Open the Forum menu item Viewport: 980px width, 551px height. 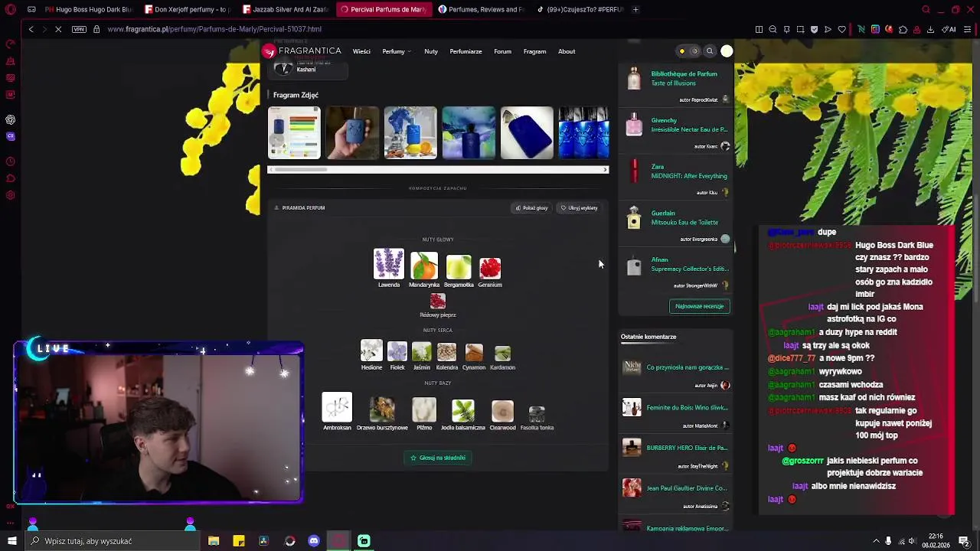coord(502,51)
